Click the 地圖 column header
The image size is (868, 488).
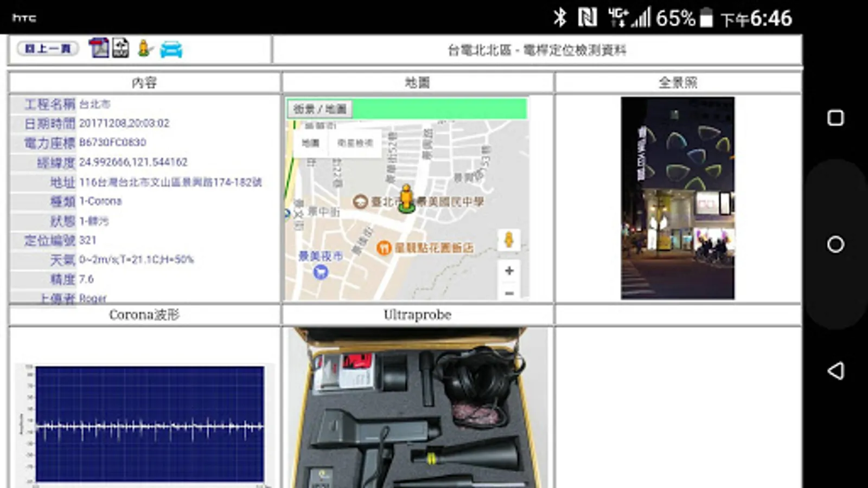coord(417,82)
